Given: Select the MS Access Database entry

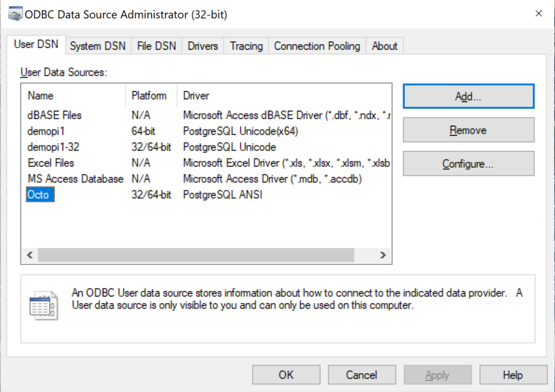Looking at the screenshot, I should click(x=75, y=179).
